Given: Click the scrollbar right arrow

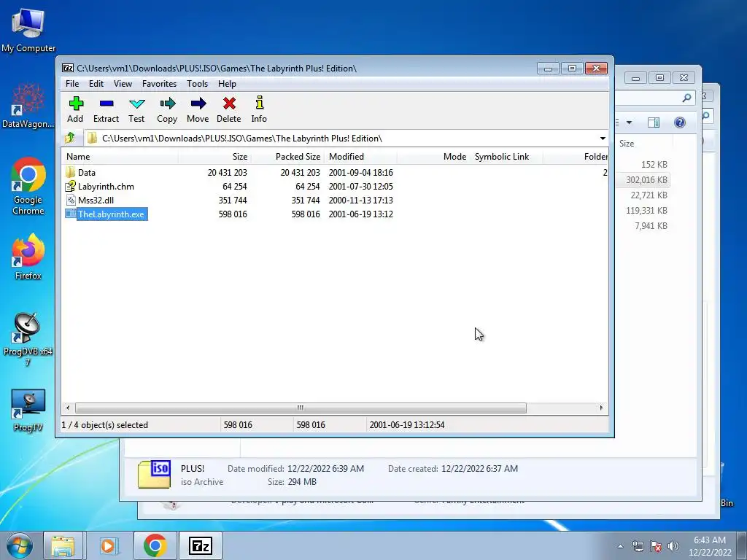Looking at the screenshot, I should [601, 408].
